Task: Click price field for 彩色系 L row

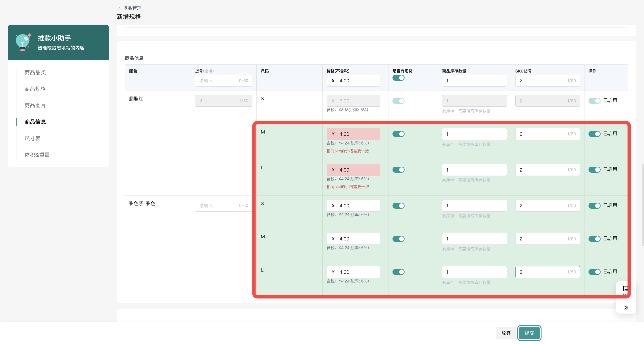Action: (353, 272)
